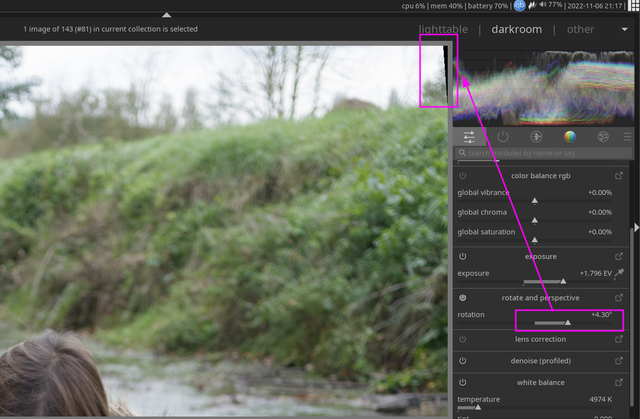Click the 4974 K temperature value

600,399
